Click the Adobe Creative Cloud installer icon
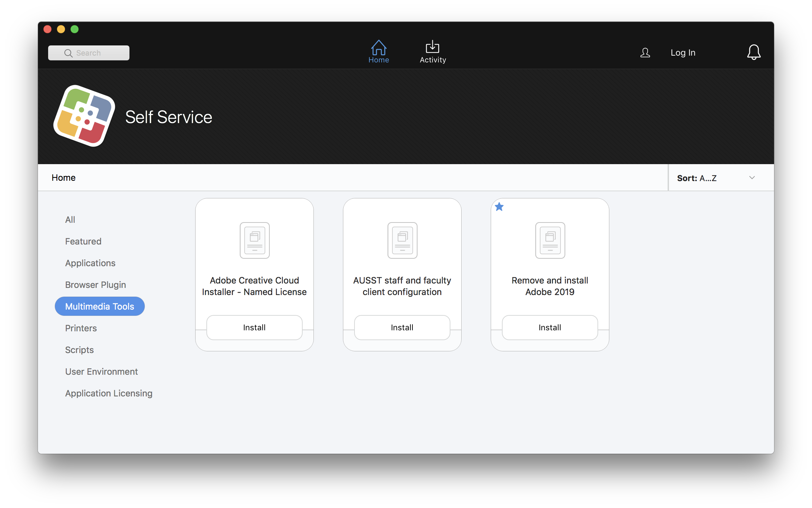Image resolution: width=812 pixels, height=508 pixels. click(254, 239)
